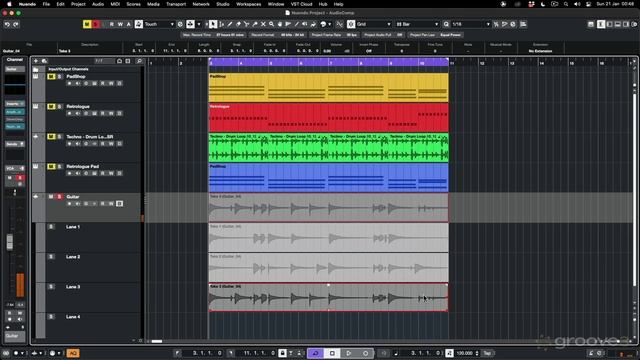Open the Bar grid type dropdown
Screen dimensions: 640x360
tap(417, 24)
